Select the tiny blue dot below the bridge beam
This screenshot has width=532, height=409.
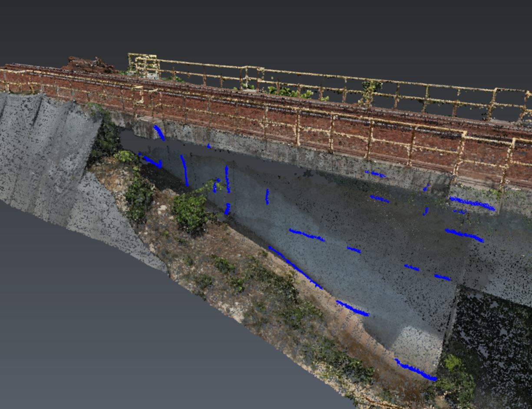pos(209,146)
